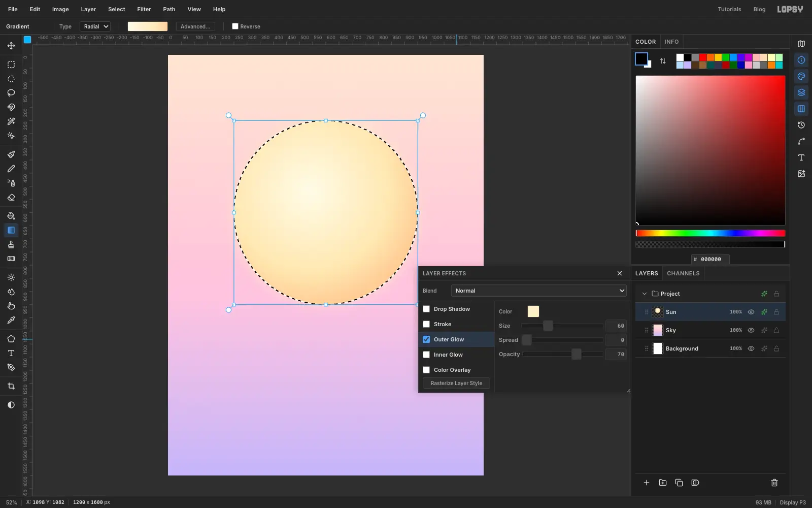Viewport: 812px width, 508px height.
Task: Select the Pen tool in left toolbar
Action: pyautogui.click(x=11, y=367)
